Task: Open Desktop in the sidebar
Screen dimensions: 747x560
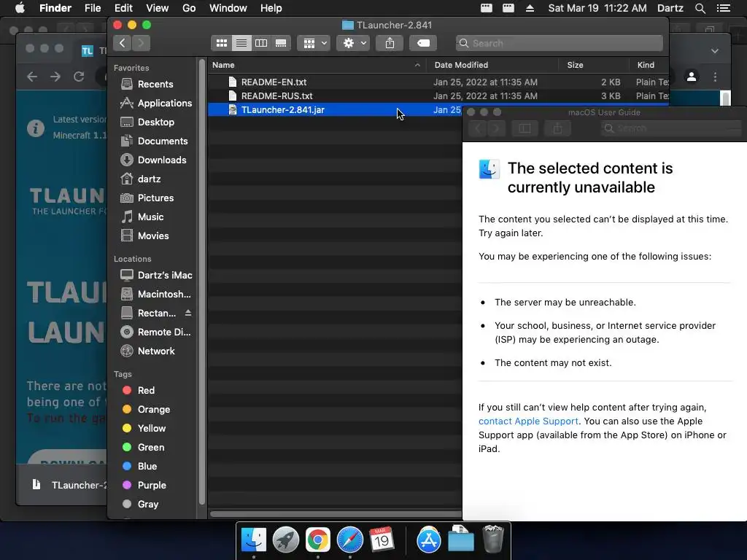Action: tap(147, 122)
